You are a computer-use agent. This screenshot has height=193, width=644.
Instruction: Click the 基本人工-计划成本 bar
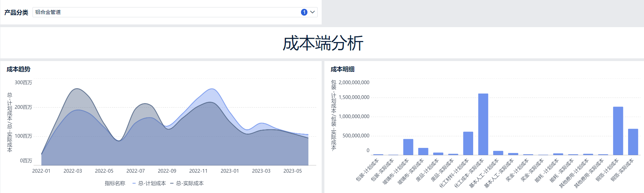click(x=498, y=153)
